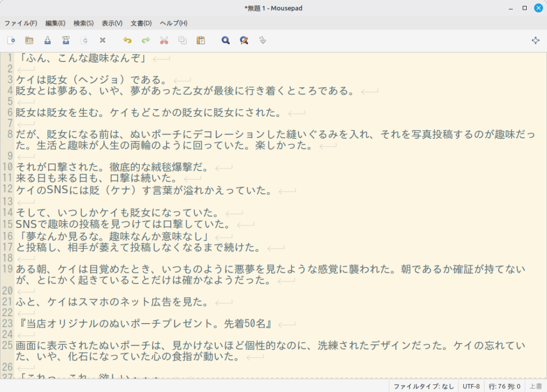Screen dimensions: 547x392
Task: Click the UTF-8 encoding in status bar
Action: pos(471,386)
